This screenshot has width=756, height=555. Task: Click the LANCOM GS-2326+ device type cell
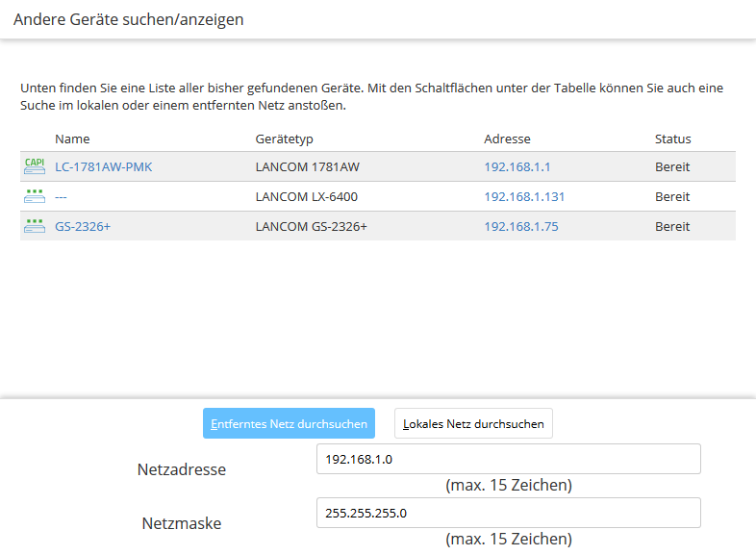pos(311,226)
